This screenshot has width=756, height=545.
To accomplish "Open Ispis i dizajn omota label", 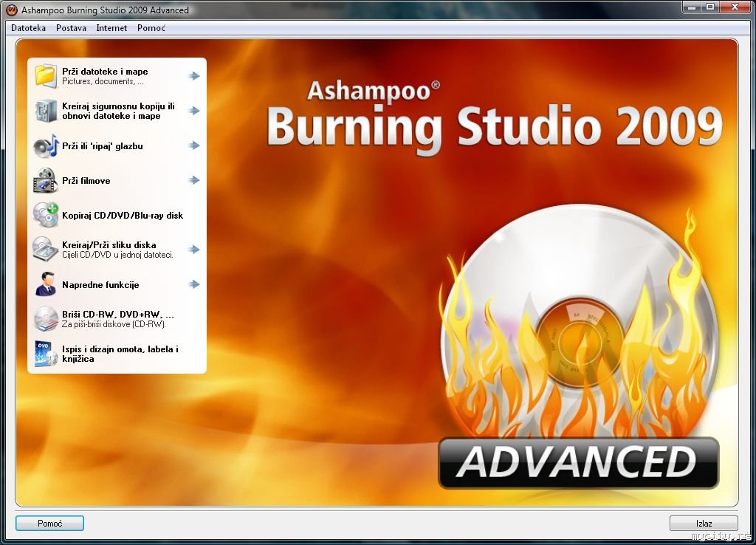I will 120,354.
